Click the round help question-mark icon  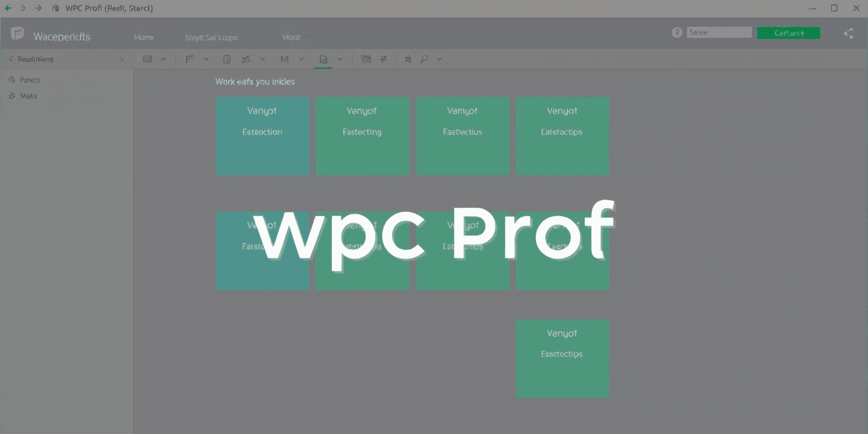point(677,33)
